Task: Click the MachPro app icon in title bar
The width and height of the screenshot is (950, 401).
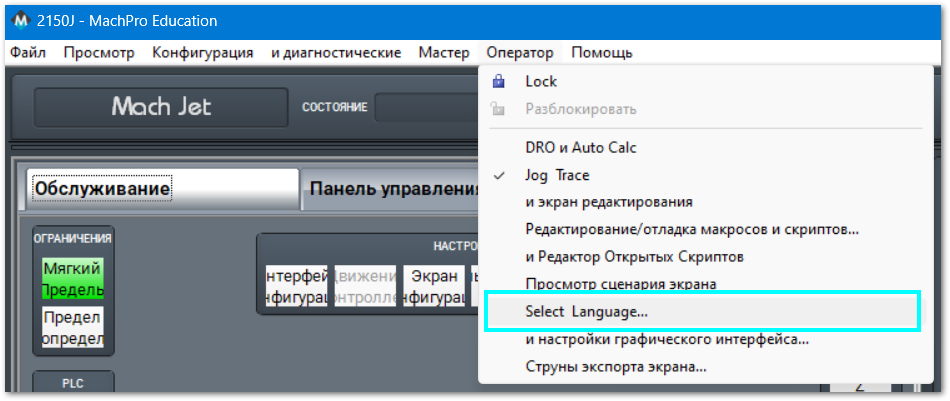Action: click(20, 21)
